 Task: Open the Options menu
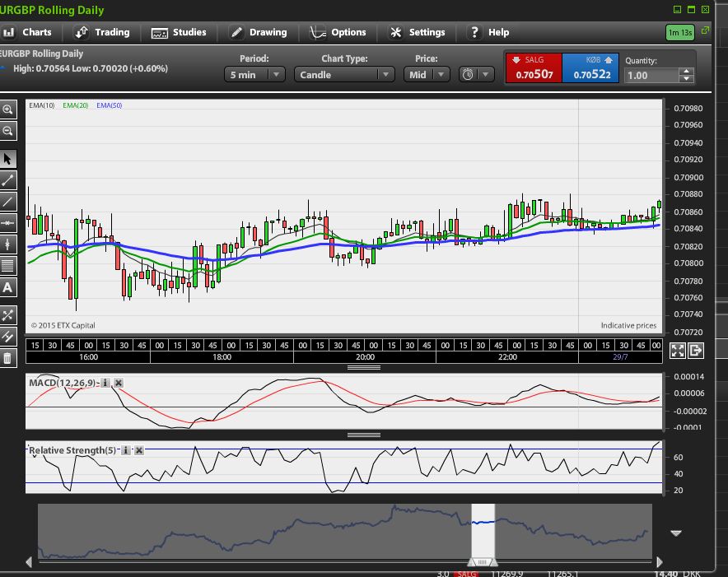338,32
